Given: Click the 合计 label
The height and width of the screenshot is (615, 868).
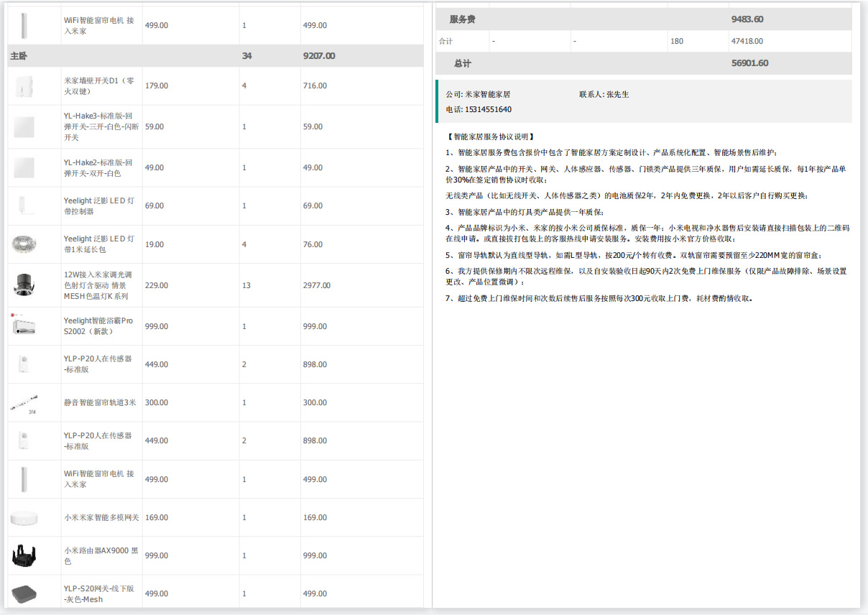Looking at the screenshot, I should pos(446,42).
